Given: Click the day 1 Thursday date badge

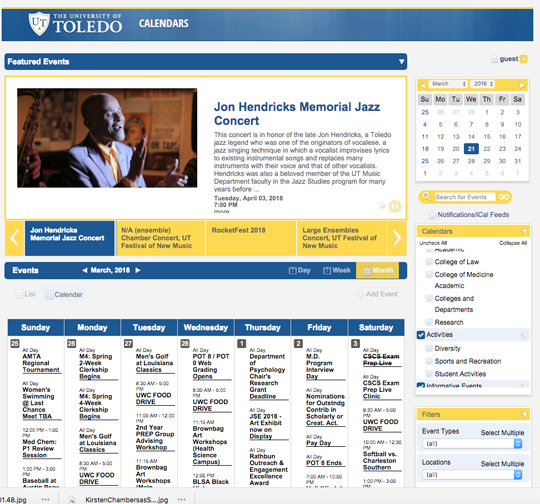Looking at the screenshot, I should [x=242, y=343].
